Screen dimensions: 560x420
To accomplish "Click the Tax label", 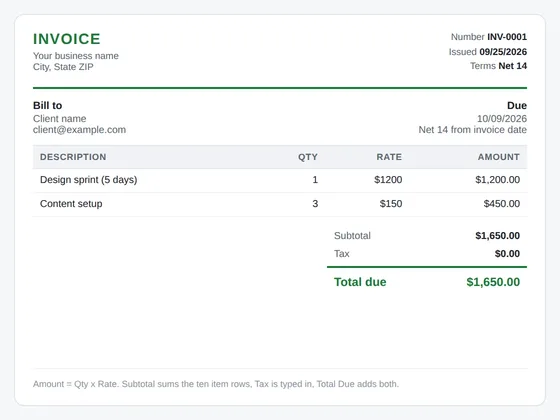I will [341, 254].
